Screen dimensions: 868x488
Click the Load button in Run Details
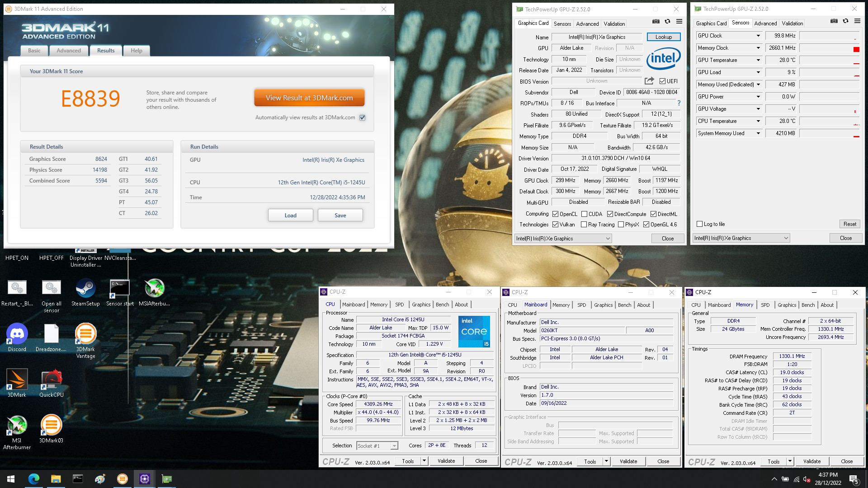coord(290,216)
